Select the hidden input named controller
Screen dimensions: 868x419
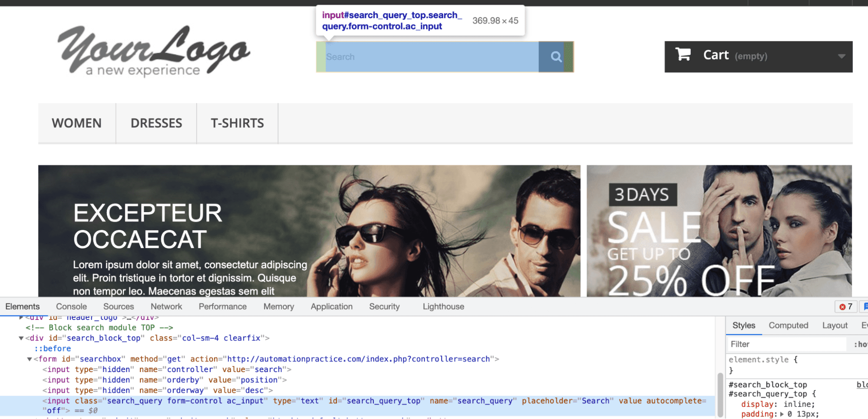(167, 369)
